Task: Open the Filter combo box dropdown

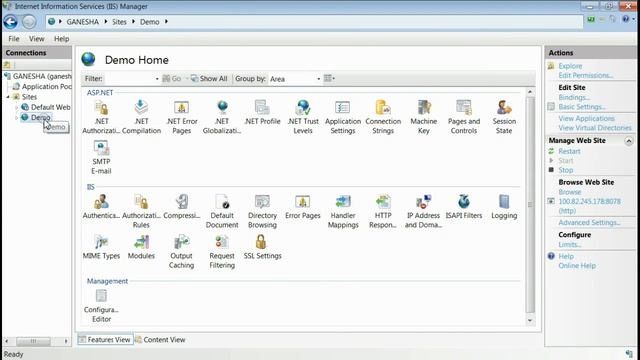Action: 157,79
